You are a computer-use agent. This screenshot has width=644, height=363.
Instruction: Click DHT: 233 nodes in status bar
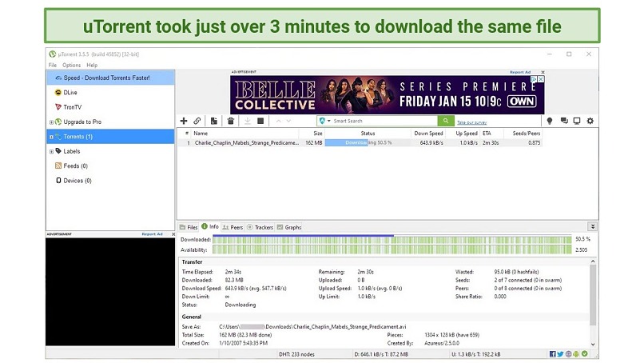(296, 354)
